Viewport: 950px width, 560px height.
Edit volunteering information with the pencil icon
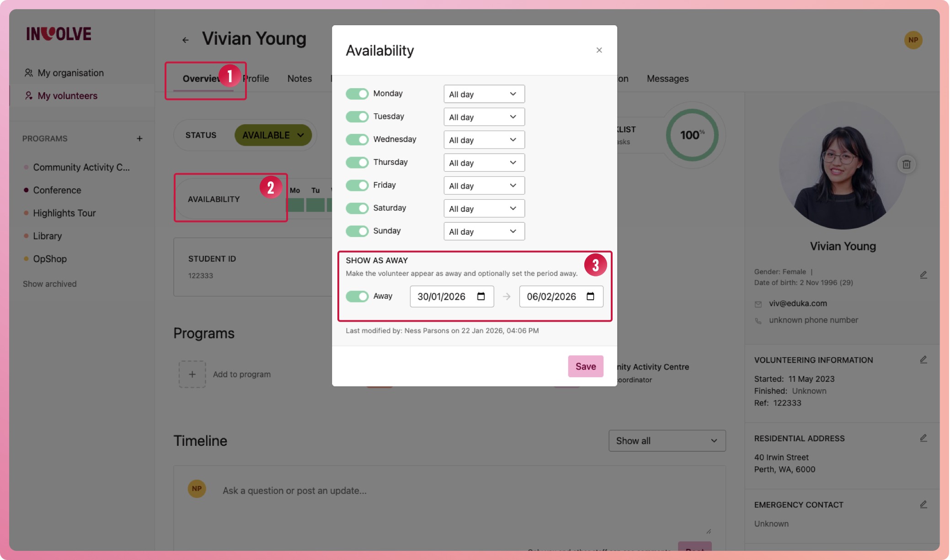923,360
